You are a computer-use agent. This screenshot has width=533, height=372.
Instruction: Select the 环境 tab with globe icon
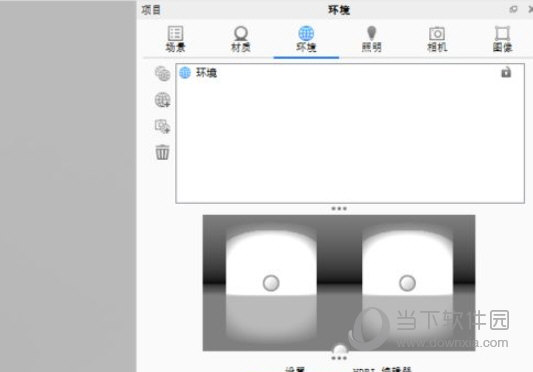click(x=306, y=39)
